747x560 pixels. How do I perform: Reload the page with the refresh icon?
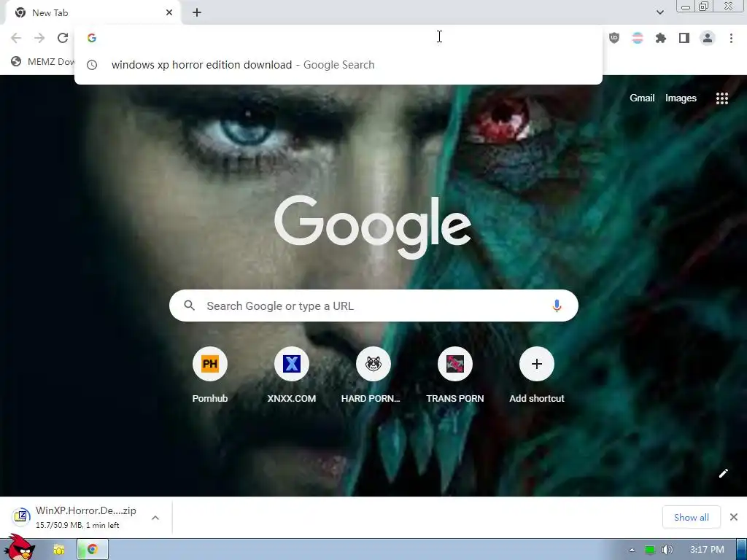[63, 38]
